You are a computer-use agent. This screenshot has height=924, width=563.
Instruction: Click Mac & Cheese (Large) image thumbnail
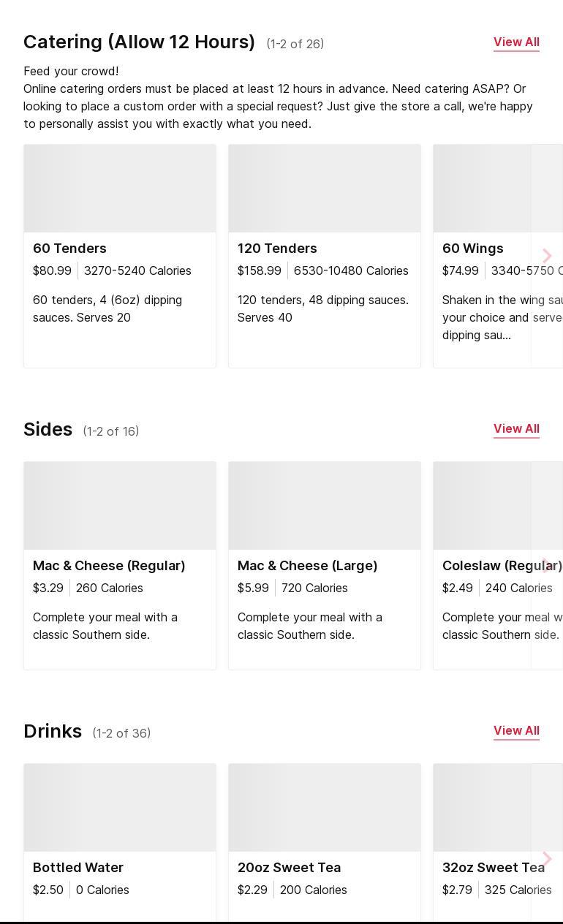[x=325, y=506]
